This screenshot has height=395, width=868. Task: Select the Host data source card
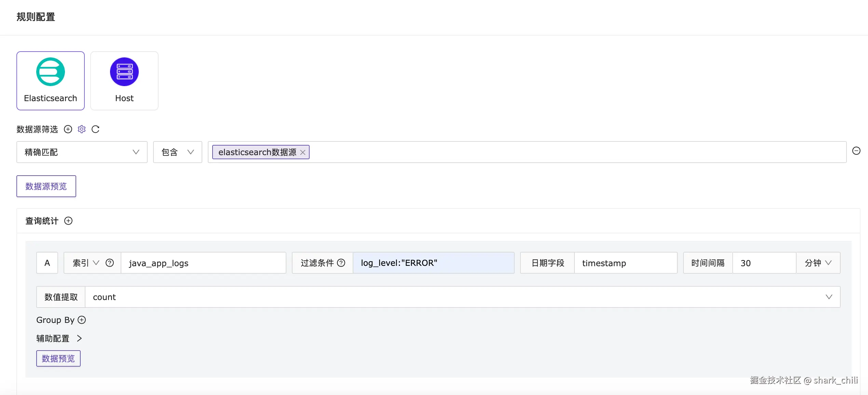click(x=124, y=81)
